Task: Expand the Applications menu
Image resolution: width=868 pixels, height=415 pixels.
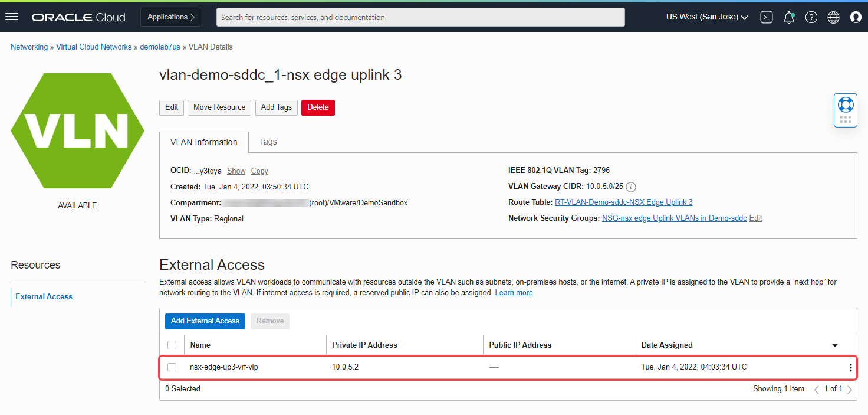Action: click(171, 17)
